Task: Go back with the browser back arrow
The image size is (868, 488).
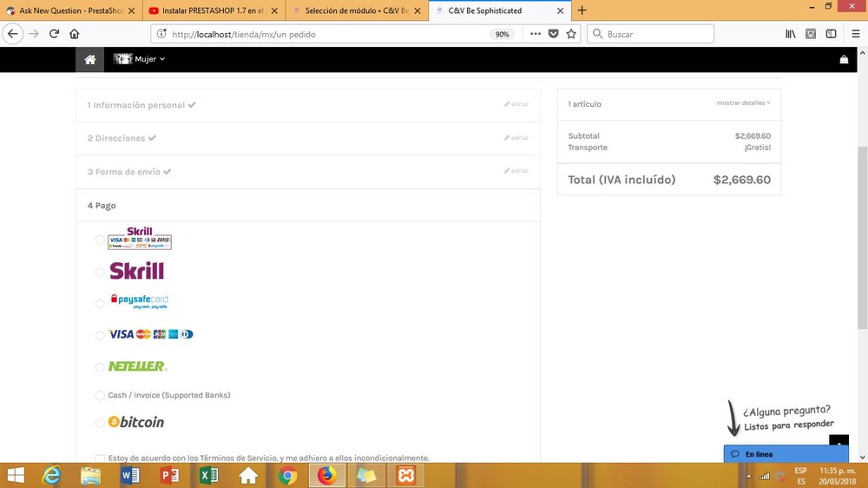Action: click(x=13, y=34)
